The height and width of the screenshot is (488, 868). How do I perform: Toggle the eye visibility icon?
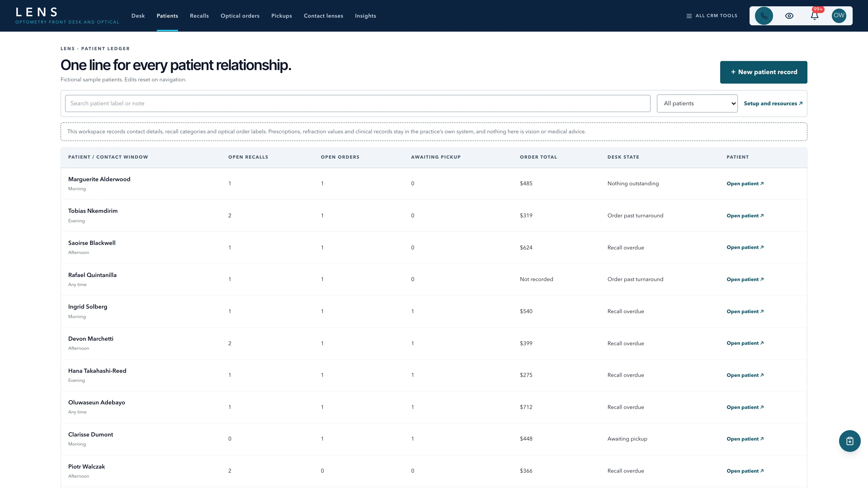click(x=789, y=16)
